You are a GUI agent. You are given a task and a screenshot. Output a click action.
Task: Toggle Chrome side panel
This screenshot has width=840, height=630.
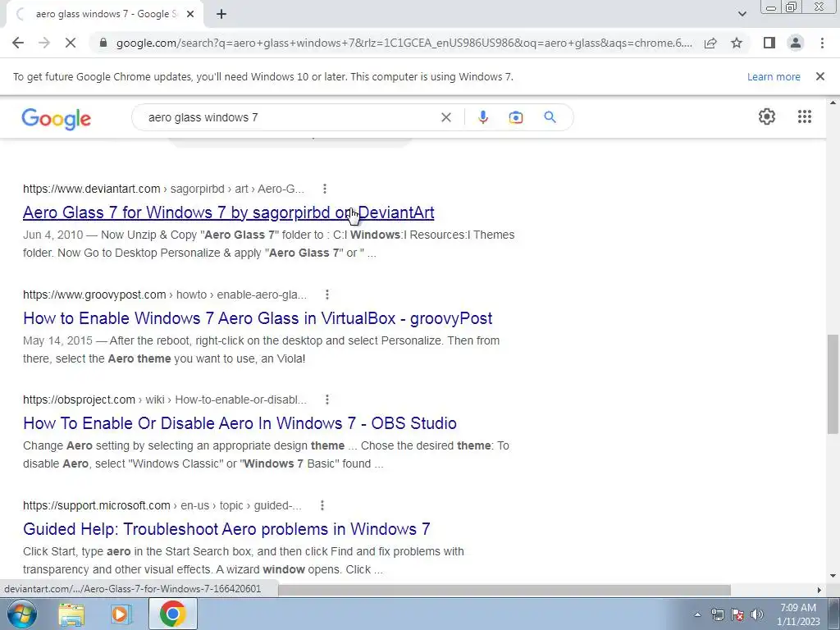point(769,43)
